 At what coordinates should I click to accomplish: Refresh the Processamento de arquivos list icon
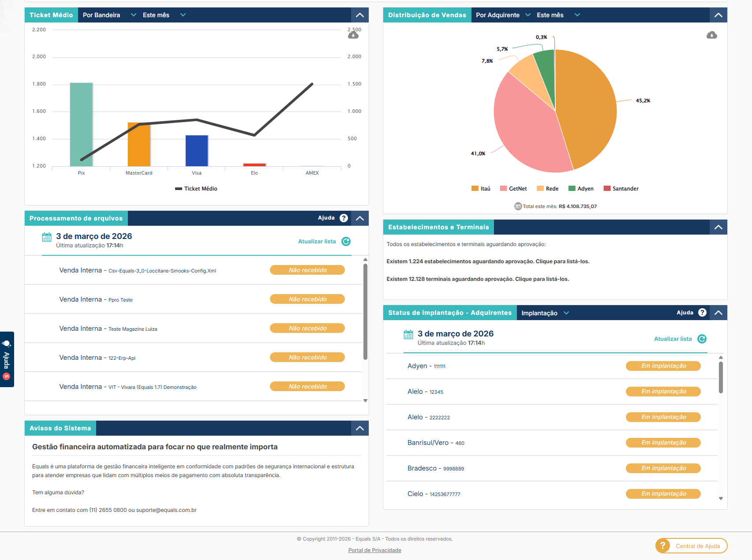(346, 241)
